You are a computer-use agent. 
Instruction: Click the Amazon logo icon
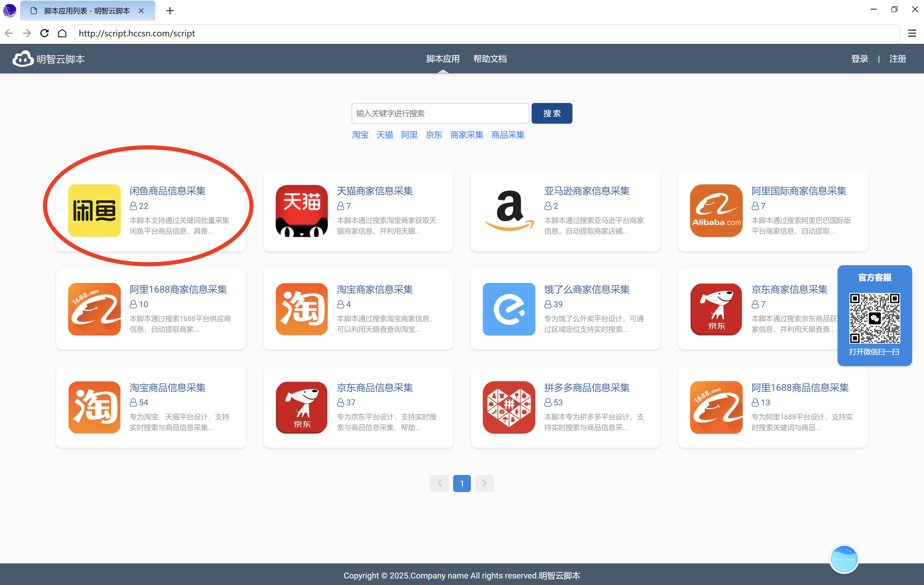point(509,210)
